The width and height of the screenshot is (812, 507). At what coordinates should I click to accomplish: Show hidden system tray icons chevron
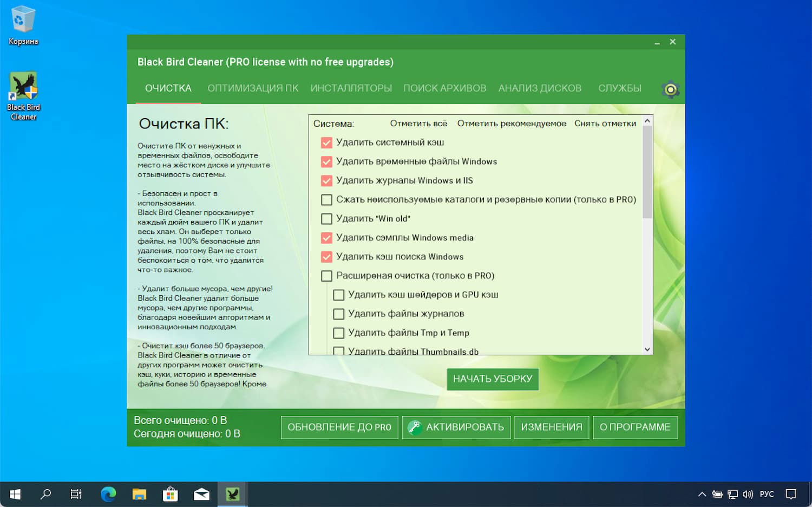[702, 494]
